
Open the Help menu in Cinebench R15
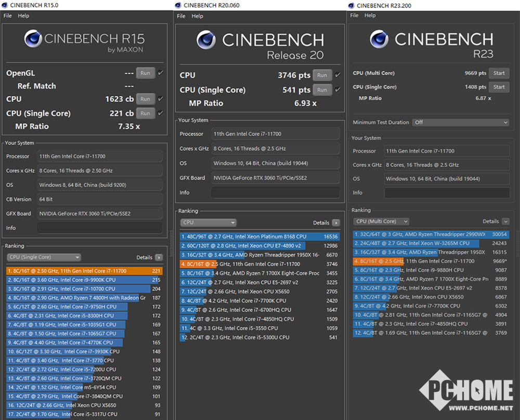point(23,16)
